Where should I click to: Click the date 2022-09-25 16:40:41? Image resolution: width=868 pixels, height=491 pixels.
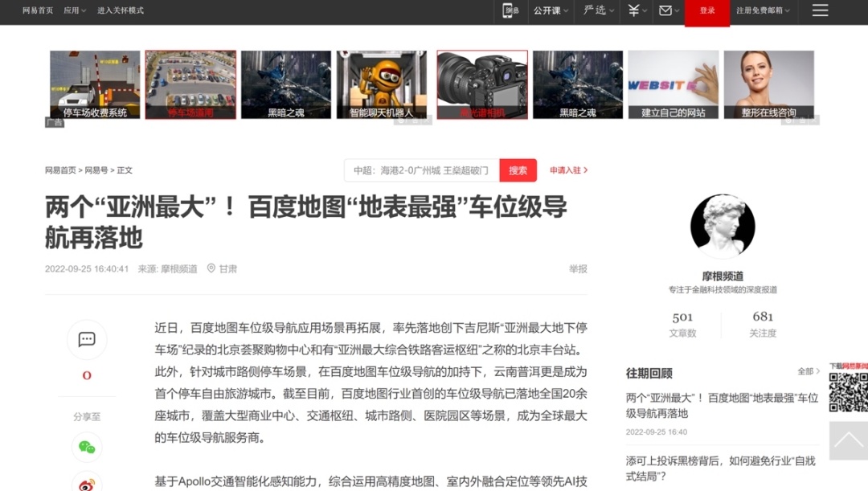coord(87,269)
